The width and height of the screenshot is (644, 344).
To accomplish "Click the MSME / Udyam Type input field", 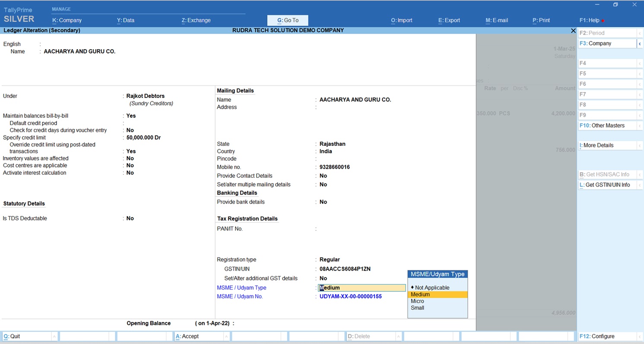I will (362, 288).
